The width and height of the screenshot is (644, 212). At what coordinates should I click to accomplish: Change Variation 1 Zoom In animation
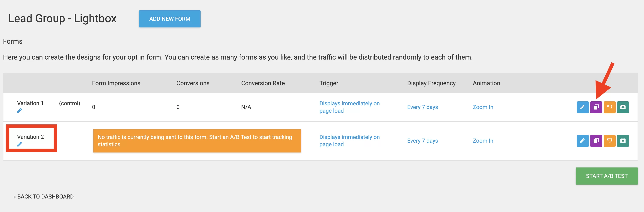click(x=483, y=107)
